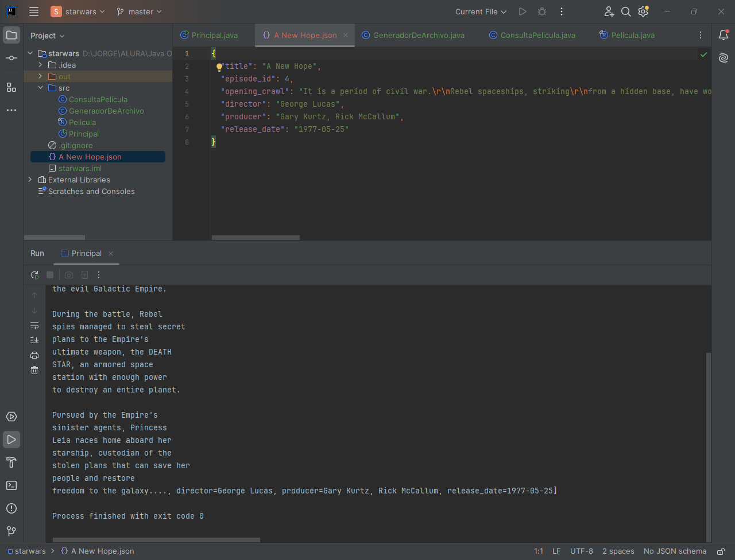Open the Project view dropdown
735x560 pixels.
[48, 36]
